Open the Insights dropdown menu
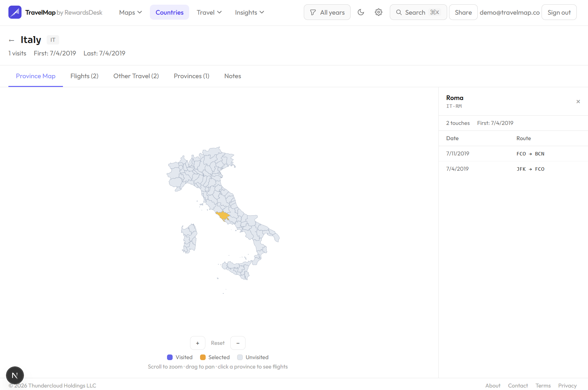 (x=249, y=12)
